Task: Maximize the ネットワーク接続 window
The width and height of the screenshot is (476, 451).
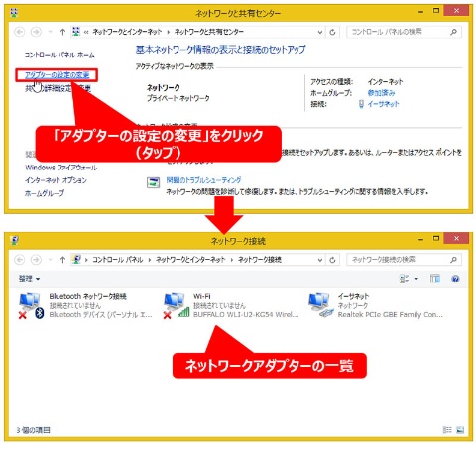Action: (436, 239)
